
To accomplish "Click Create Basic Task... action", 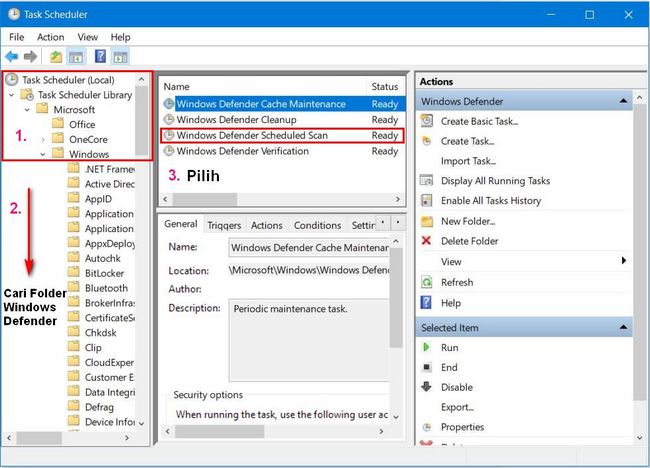I will click(479, 121).
